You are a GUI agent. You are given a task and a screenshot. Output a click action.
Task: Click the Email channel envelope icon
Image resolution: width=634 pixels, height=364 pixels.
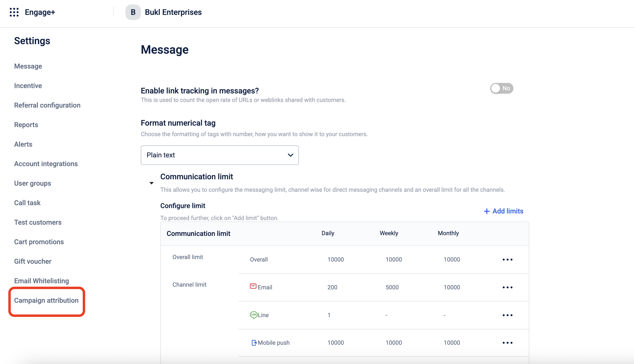click(x=253, y=286)
